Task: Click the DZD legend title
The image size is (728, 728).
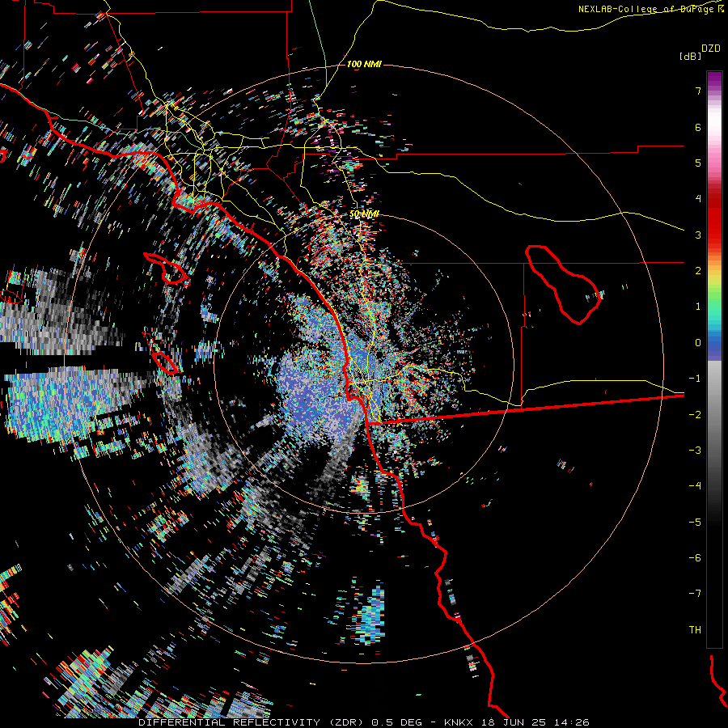Action: pyautogui.click(x=711, y=49)
